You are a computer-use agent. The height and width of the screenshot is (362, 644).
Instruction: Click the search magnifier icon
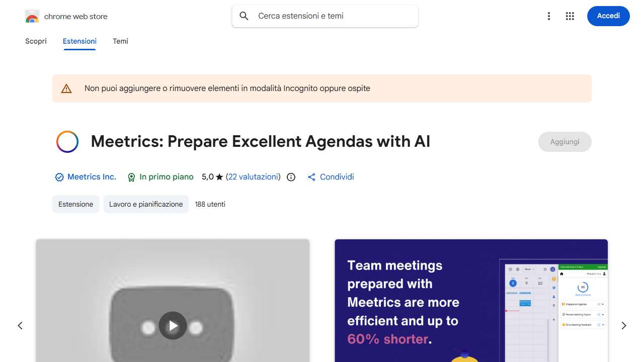tap(244, 16)
